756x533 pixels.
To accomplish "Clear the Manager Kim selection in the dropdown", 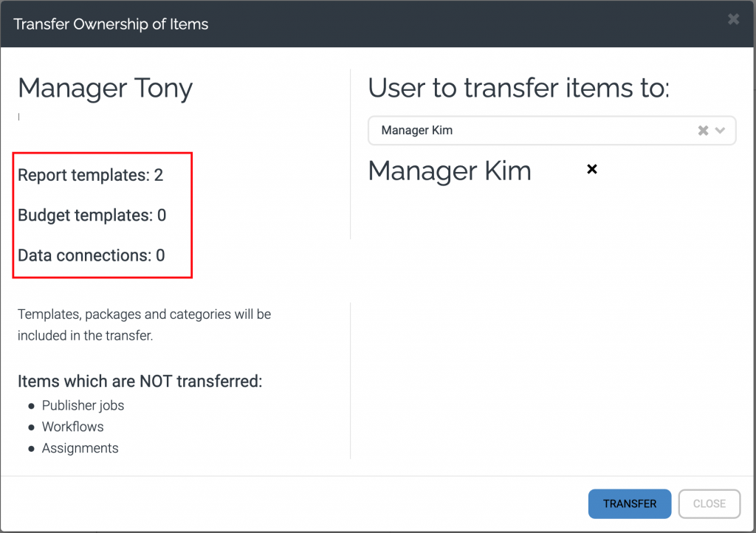I will pyautogui.click(x=703, y=131).
